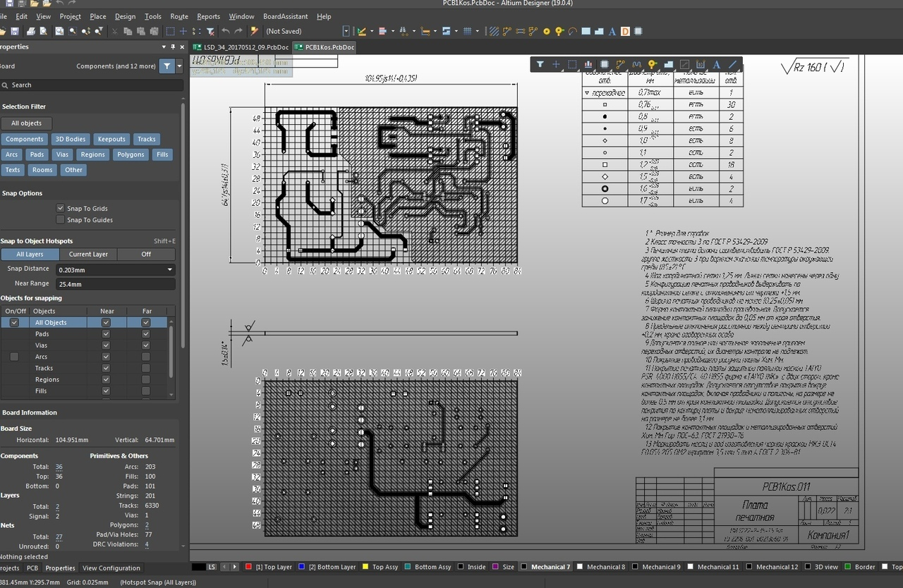Expand the properties filter dropdown arrow

coord(179,66)
